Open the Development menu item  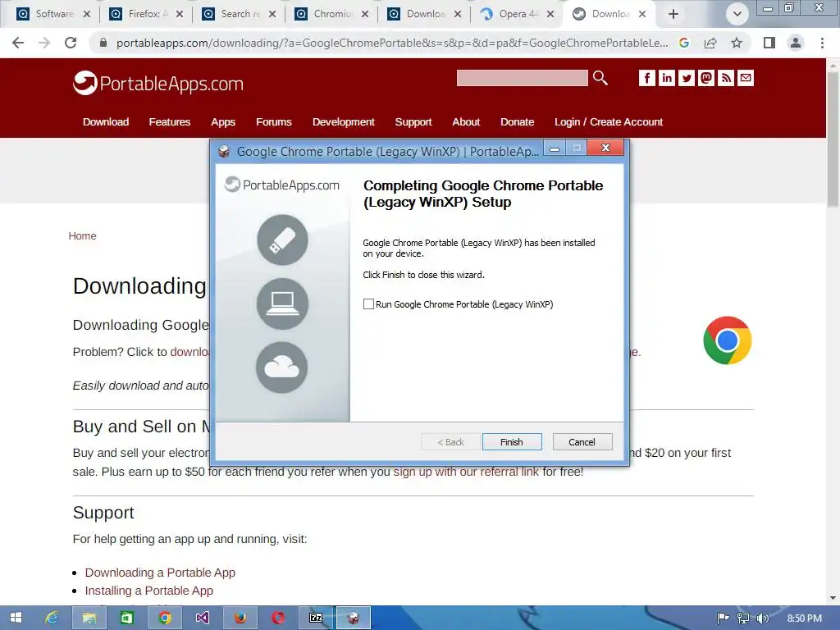pyautogui.click(x=344, y=122)
